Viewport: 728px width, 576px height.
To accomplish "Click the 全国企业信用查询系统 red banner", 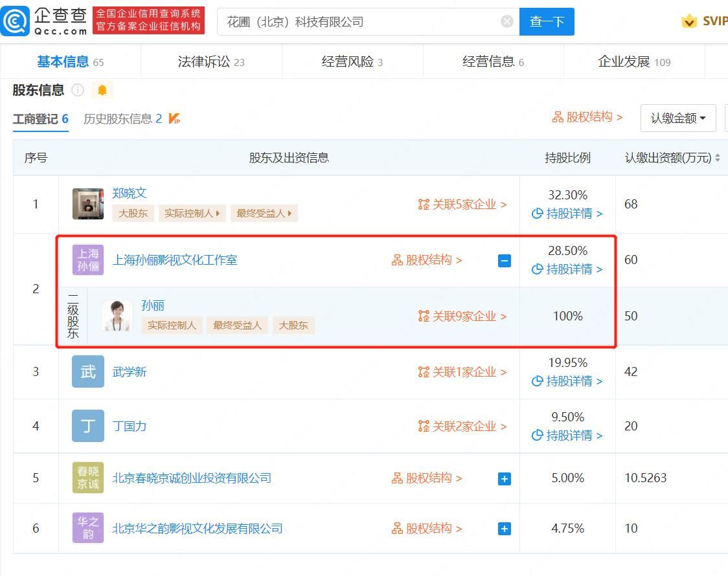I will tap(148, 21).
